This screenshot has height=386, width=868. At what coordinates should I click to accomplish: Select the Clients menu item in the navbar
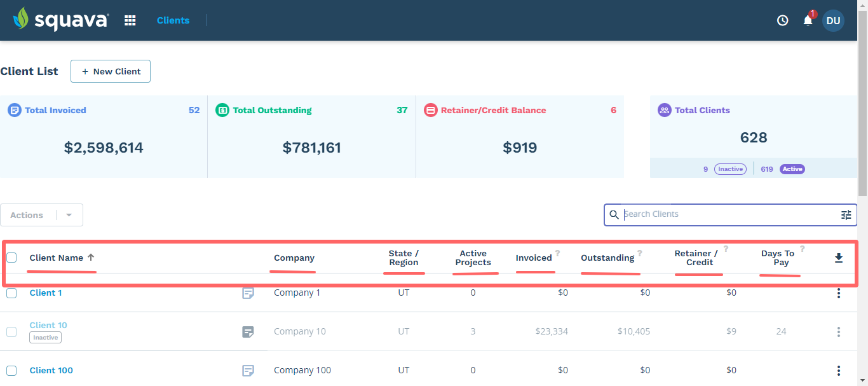tap(173, 20)
